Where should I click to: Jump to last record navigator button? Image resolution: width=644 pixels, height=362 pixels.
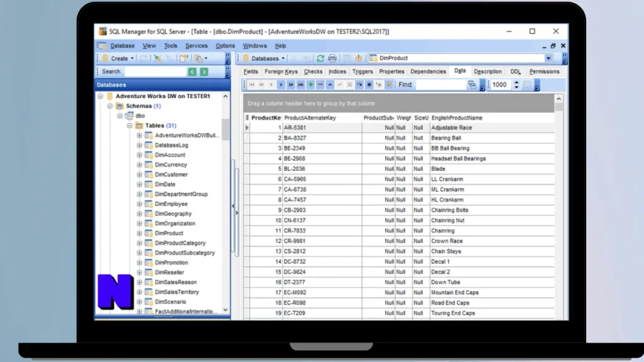pos(301,85)
